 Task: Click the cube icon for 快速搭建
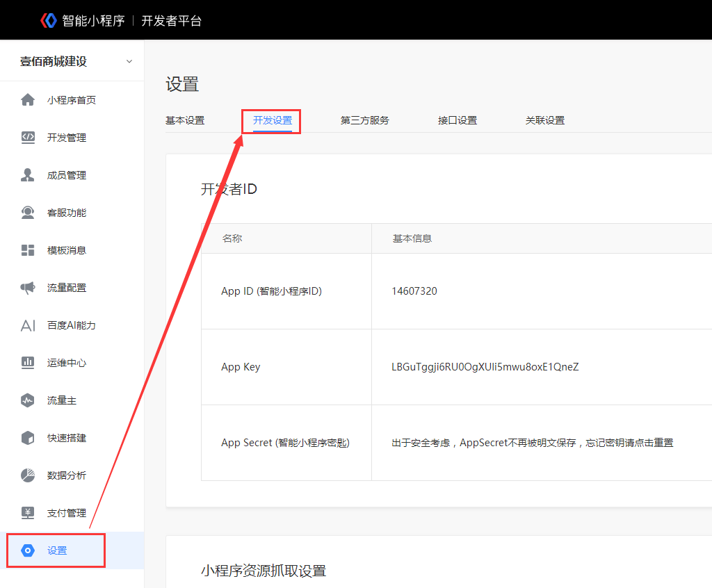coord(28,438)
